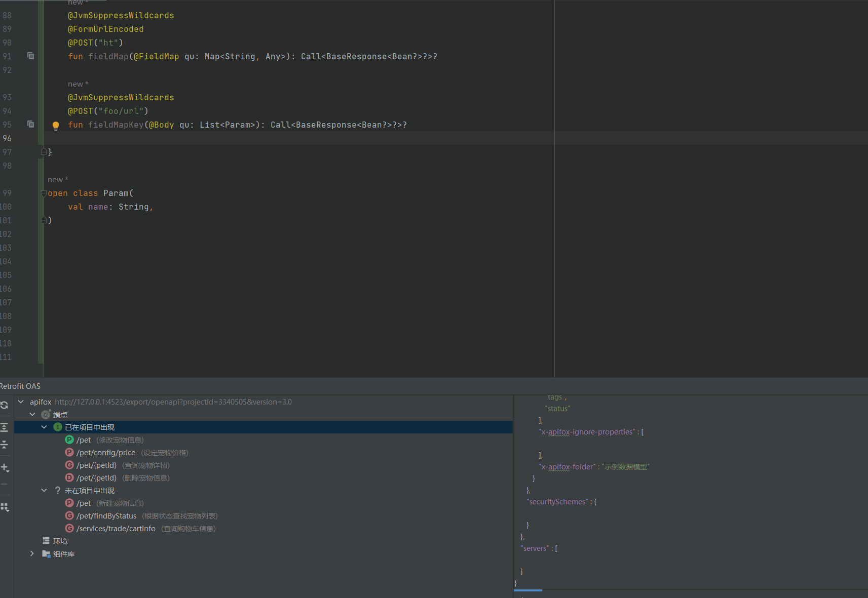Click the Param class name
Screen dimensions: 868x598
coord(116,193)
